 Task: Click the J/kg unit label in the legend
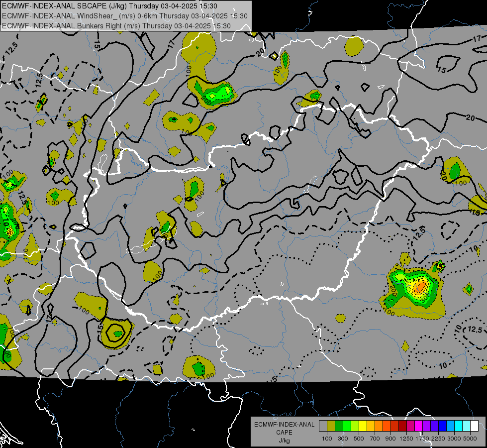pos(284,441)
